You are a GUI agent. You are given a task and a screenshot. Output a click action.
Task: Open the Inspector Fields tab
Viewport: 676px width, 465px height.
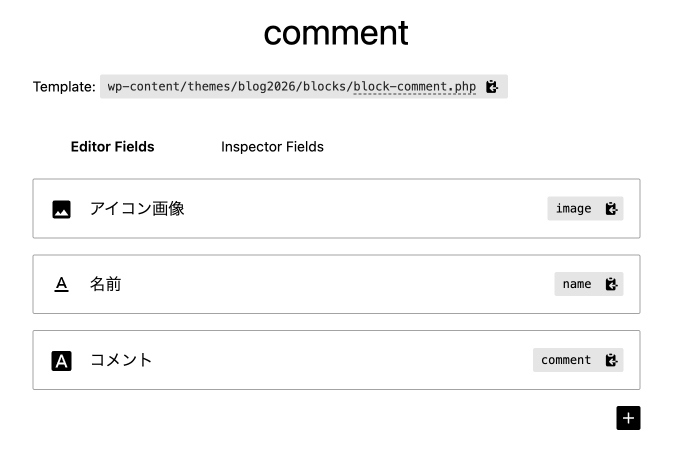tap(272, 147)
